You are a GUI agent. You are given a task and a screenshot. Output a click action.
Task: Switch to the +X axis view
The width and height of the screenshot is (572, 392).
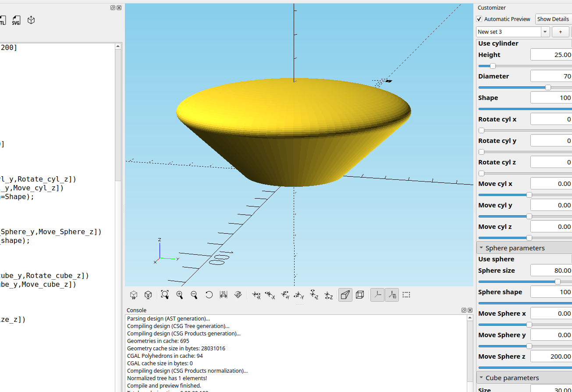[256, 295]
